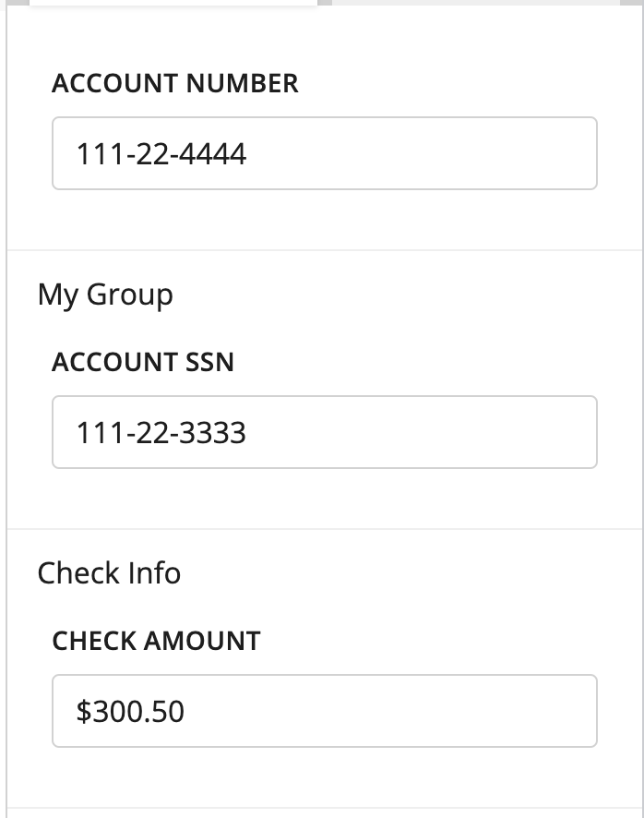
Task: Click the 111-22-3333 value text
Action: tap(161, 432)
